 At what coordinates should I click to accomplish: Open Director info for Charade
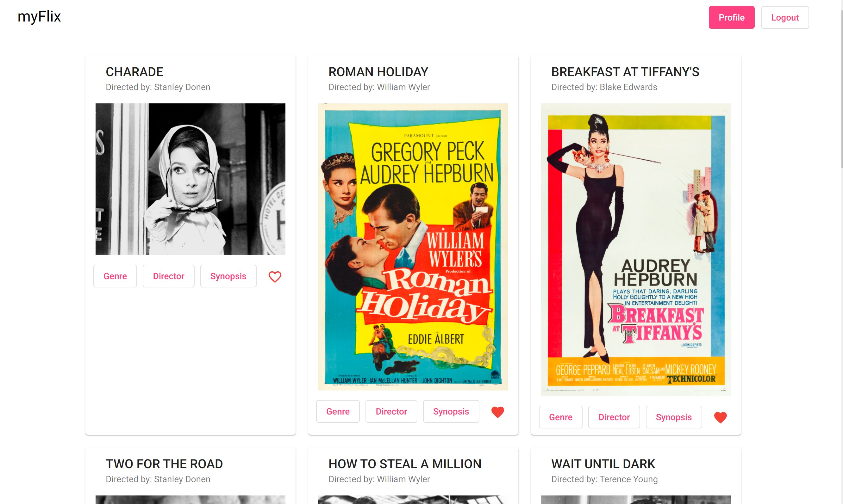pos(168,276)
